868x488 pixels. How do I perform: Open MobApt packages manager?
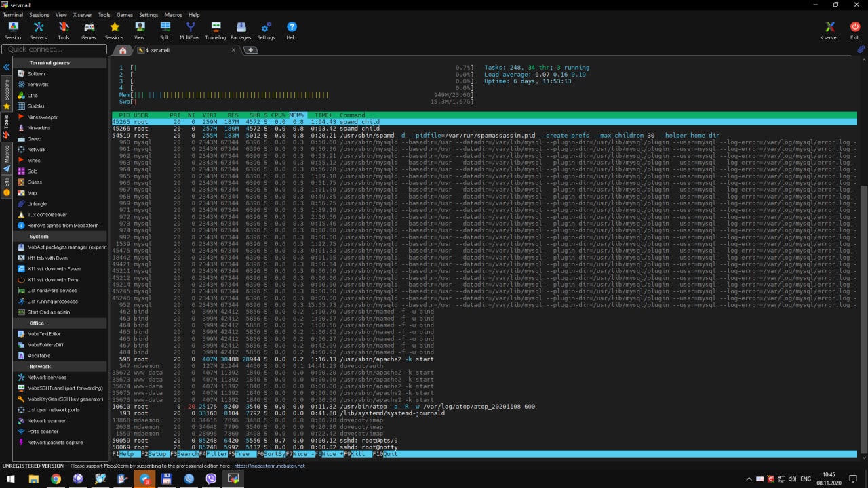pyautogui.click(x=62, y=247)
